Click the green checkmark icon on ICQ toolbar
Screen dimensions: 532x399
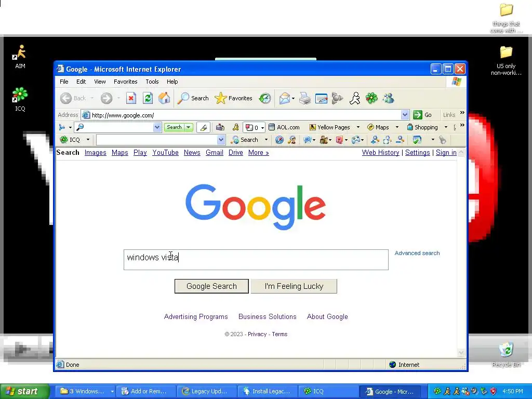pyautogui.click(x=417, y=140)
